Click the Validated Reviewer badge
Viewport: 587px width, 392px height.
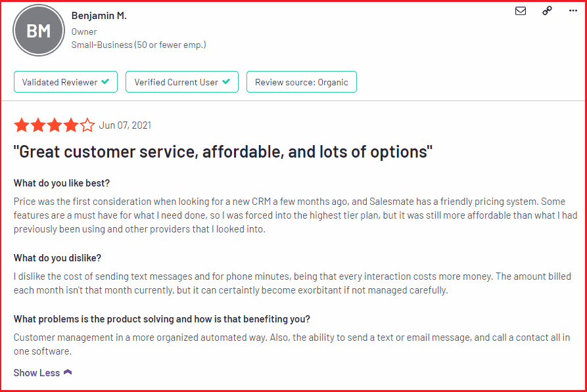coord(66,82)
